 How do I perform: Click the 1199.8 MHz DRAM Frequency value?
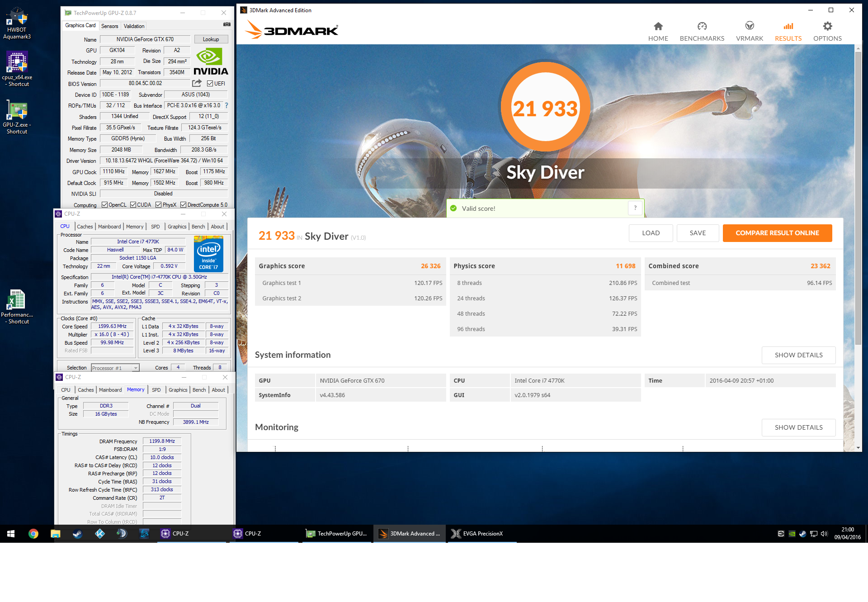tap(162, 441)
